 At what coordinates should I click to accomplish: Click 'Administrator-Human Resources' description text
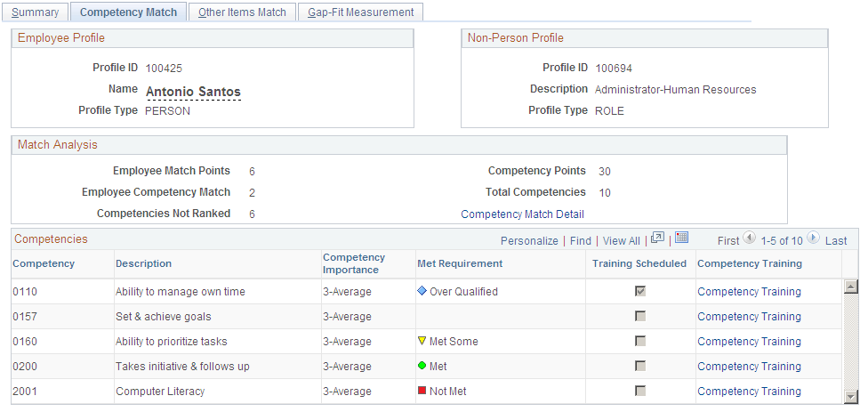pos(675,89)
